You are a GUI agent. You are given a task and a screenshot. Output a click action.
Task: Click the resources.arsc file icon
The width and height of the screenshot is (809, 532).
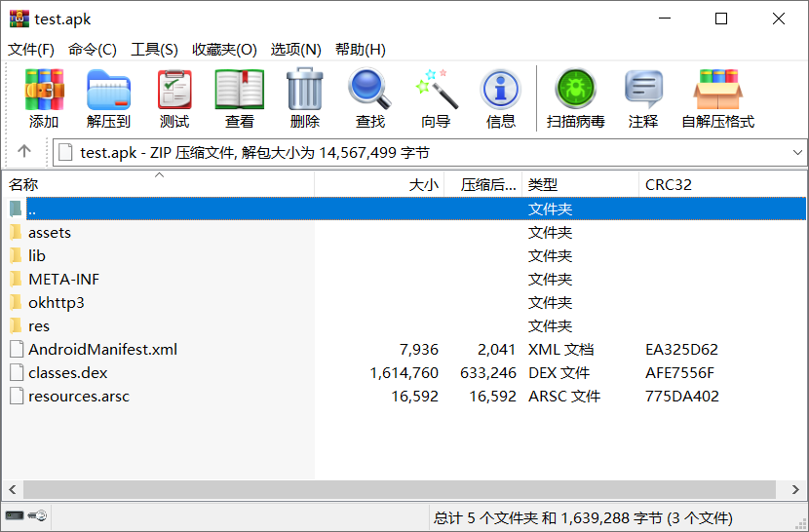click(x=17, y=397)
